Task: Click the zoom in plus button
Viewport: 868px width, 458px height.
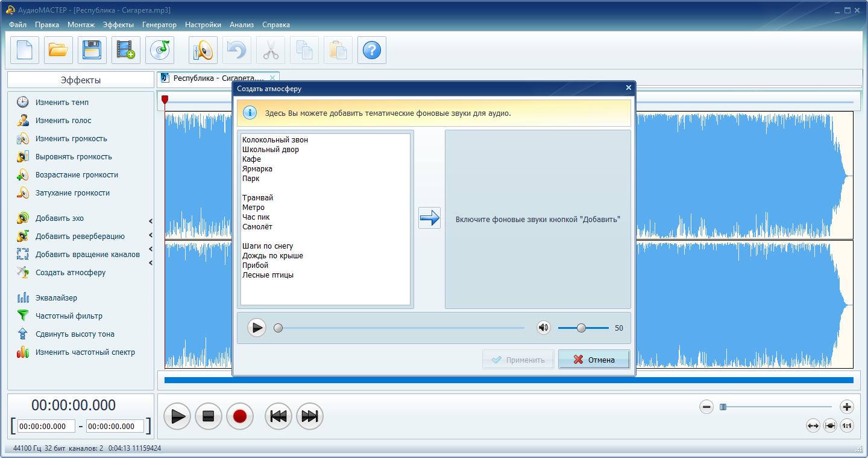Action: (x=846, y=407)
